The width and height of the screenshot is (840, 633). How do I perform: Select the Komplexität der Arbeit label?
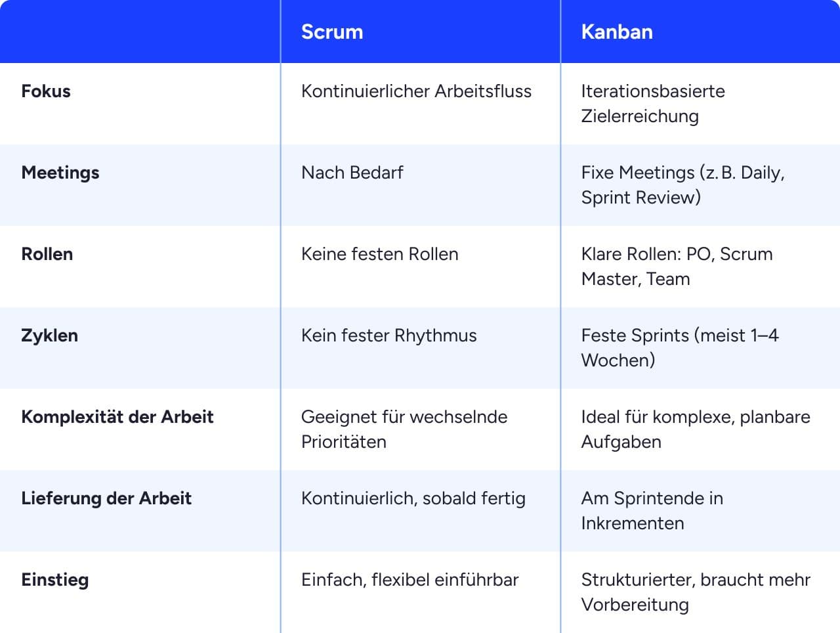pos(117,417)
